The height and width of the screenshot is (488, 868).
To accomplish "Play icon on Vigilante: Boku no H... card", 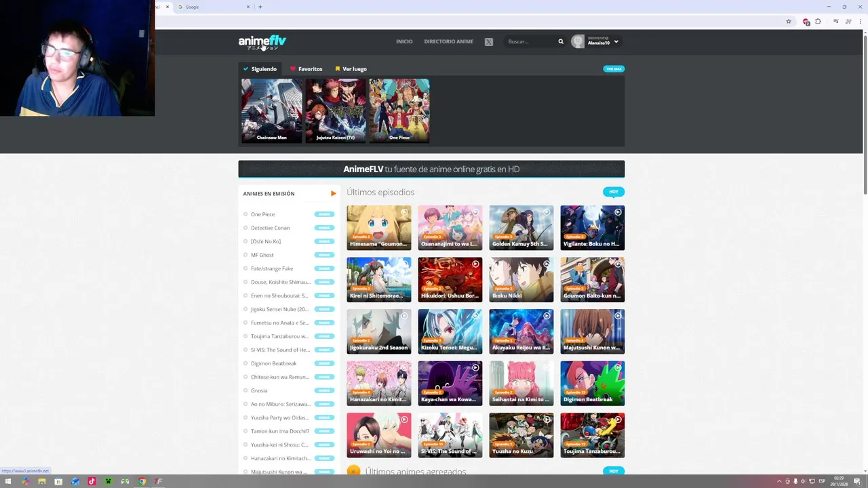I will tap(618, 212).
